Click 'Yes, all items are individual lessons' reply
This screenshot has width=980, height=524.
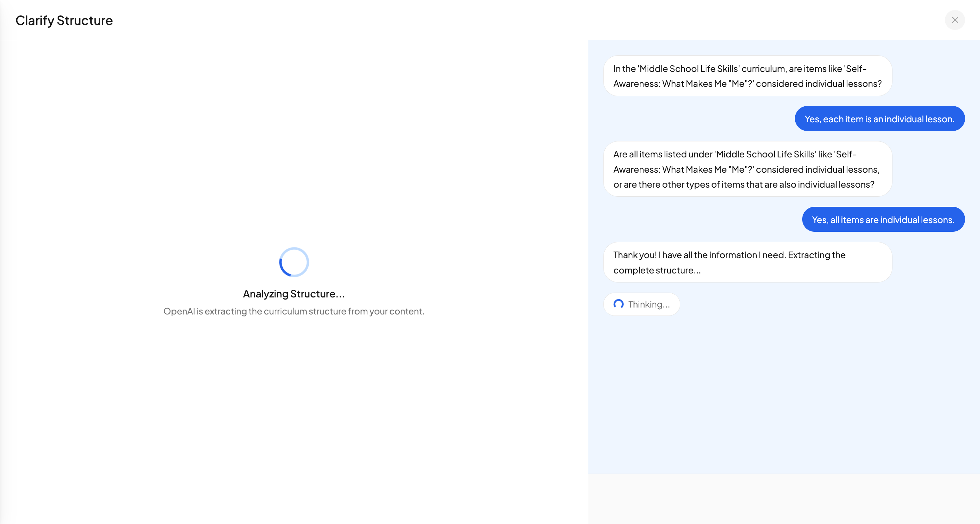[x=883, y=220]
